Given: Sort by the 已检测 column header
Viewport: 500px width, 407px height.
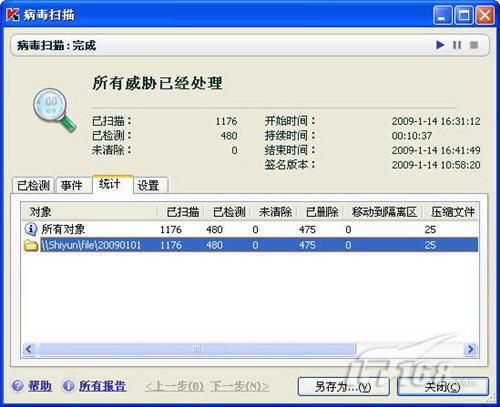Looking at the screenshot, I should [227, 212].
